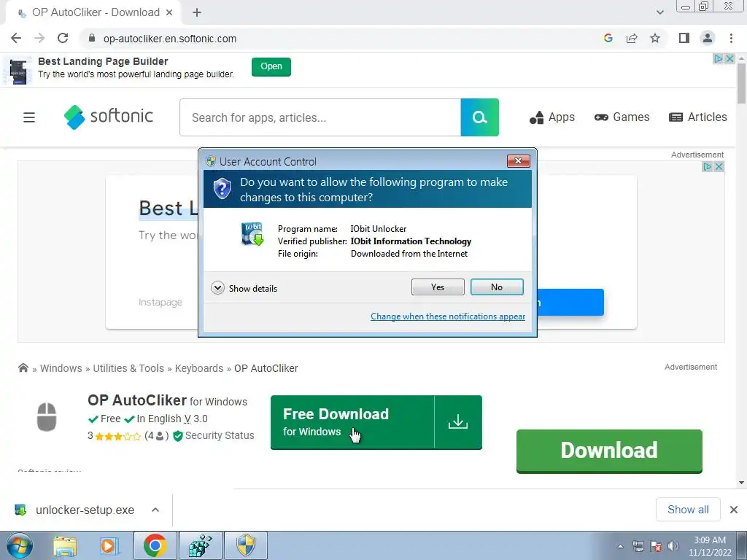Click Chrome taskbar icon
The height and width of the screenshot is (560, 747).
(x=155, y=545)
